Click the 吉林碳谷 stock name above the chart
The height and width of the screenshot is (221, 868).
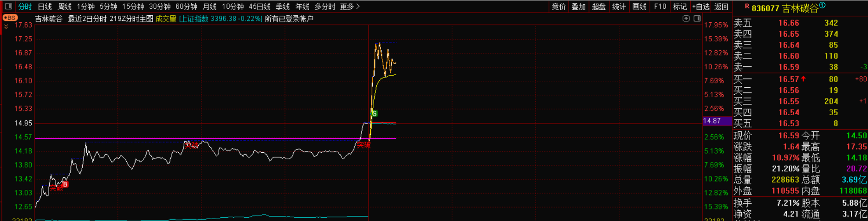49,19
